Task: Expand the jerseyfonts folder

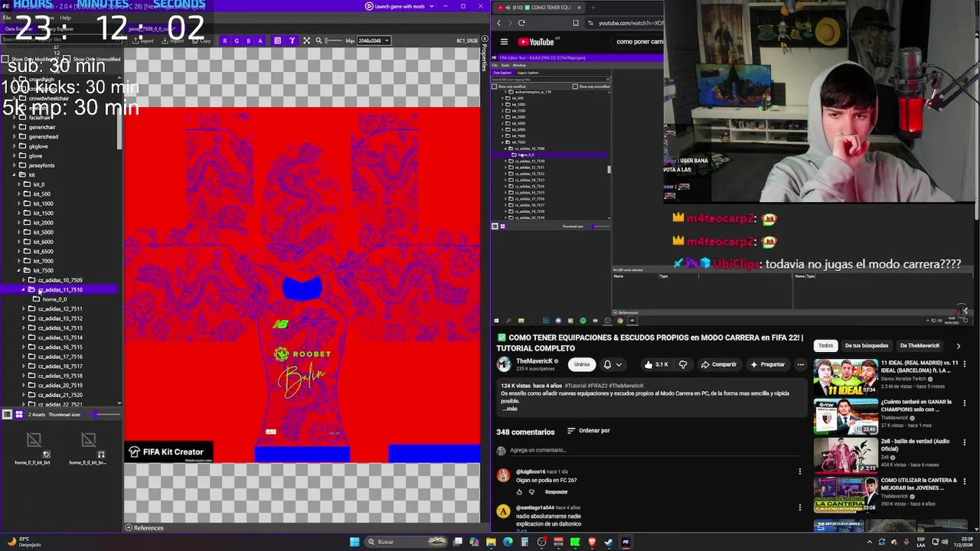Action: (x=14, y=165)
